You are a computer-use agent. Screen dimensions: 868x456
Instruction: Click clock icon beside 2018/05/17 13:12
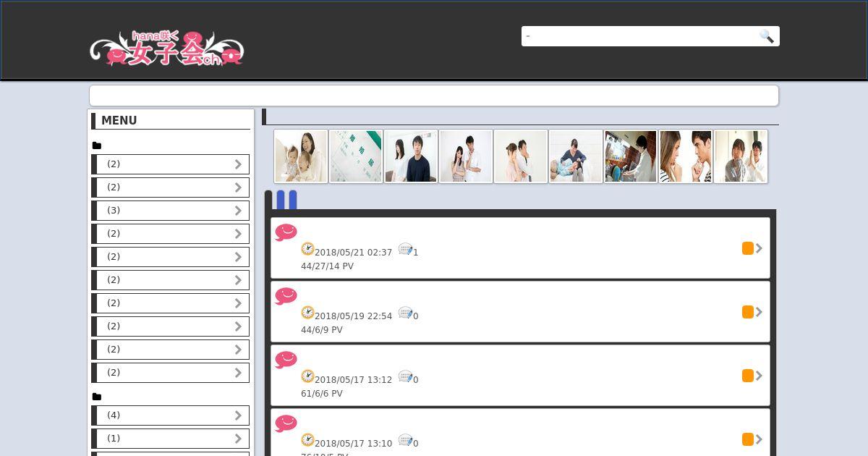[x=307, y=376]
